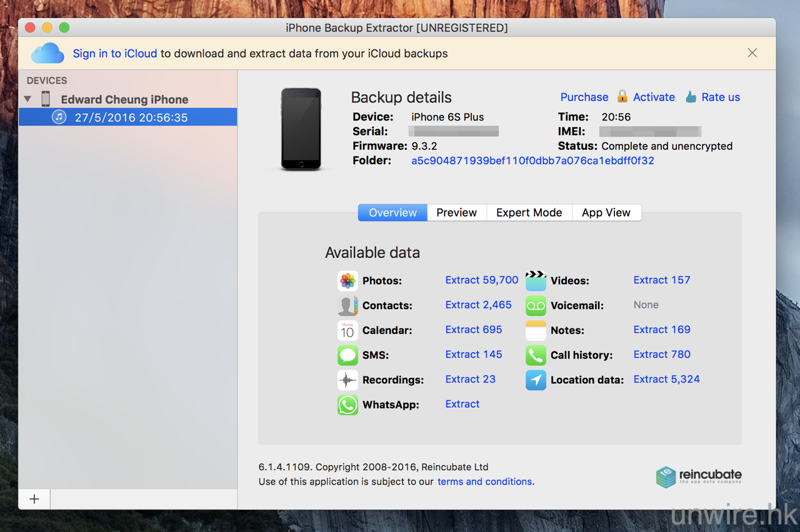Click the green Call history phone icon
The height and width of the screenshot is (532, 800).
536,355
